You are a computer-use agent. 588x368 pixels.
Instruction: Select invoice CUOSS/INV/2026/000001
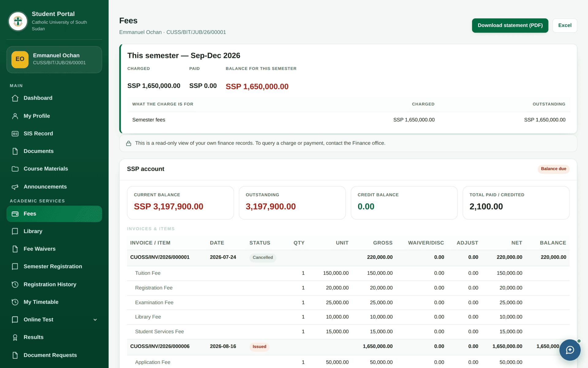160,257
